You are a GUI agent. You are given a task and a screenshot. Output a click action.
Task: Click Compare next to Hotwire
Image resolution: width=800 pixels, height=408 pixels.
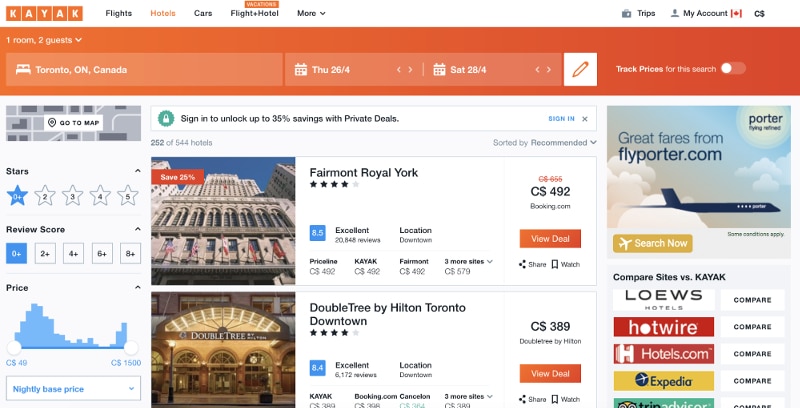[752, 327]
